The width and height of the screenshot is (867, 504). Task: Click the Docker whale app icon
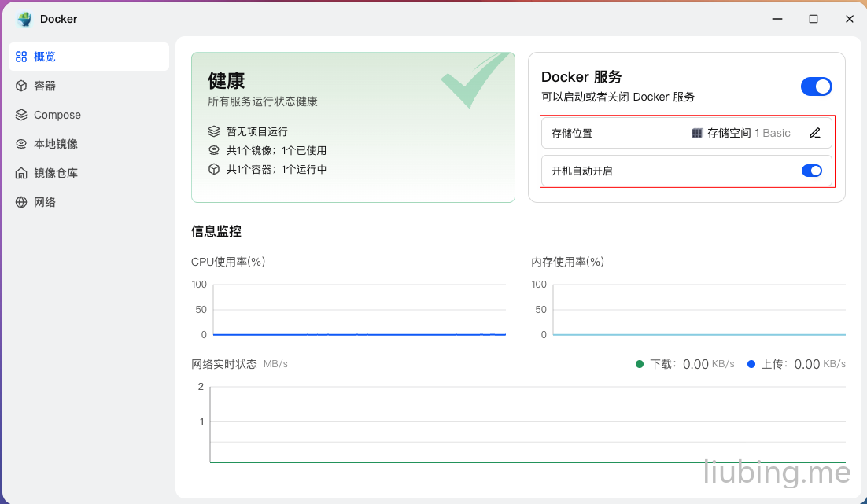tap(24, 19)
